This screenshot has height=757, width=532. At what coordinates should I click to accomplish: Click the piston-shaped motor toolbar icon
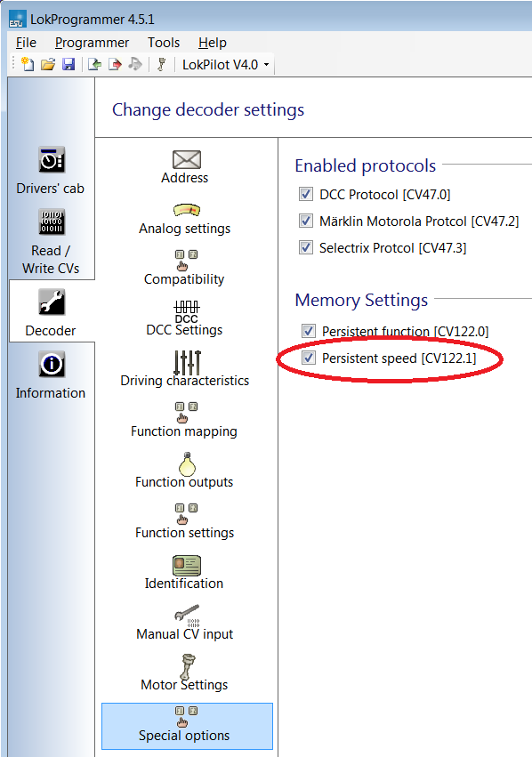162,64
